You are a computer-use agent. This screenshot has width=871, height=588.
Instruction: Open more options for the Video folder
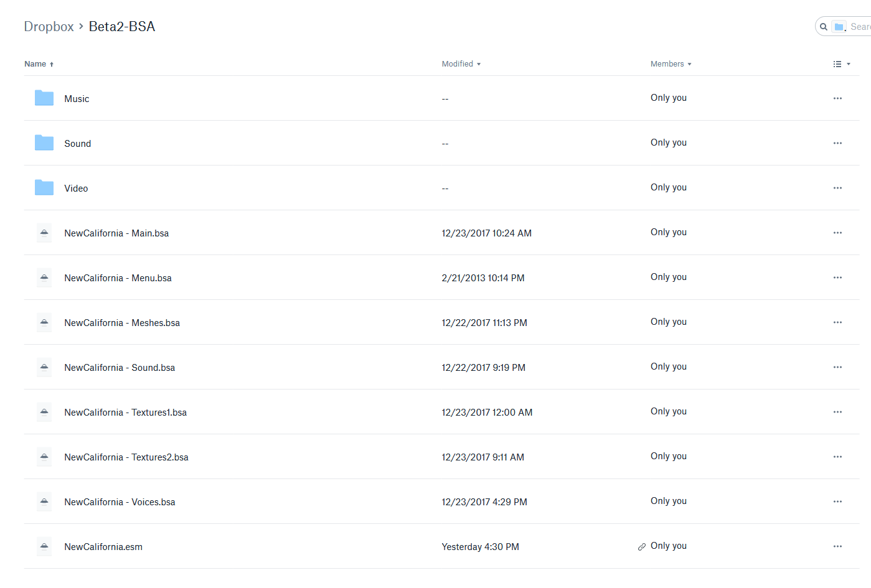837,188
